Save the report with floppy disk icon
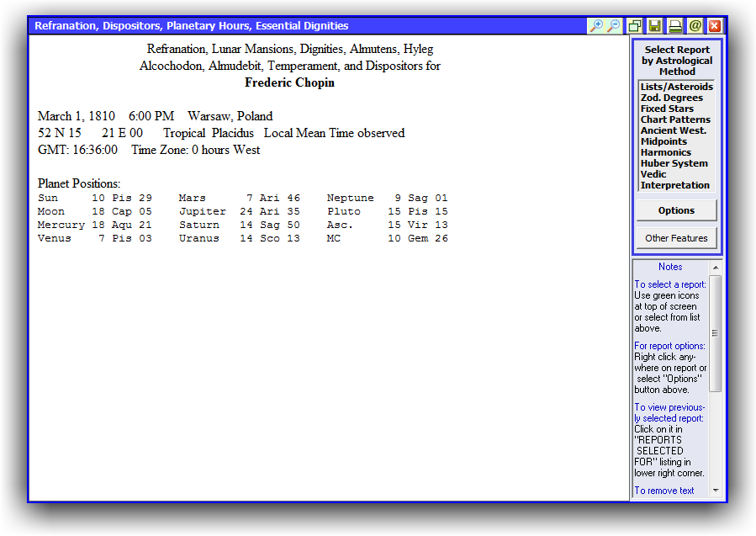The image size is (756, 536). click(655, 26)
